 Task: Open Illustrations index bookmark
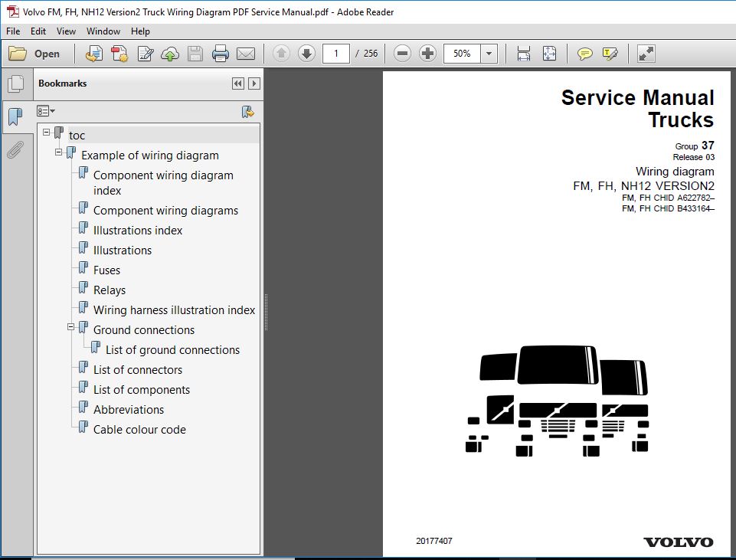tap(138, 231)
